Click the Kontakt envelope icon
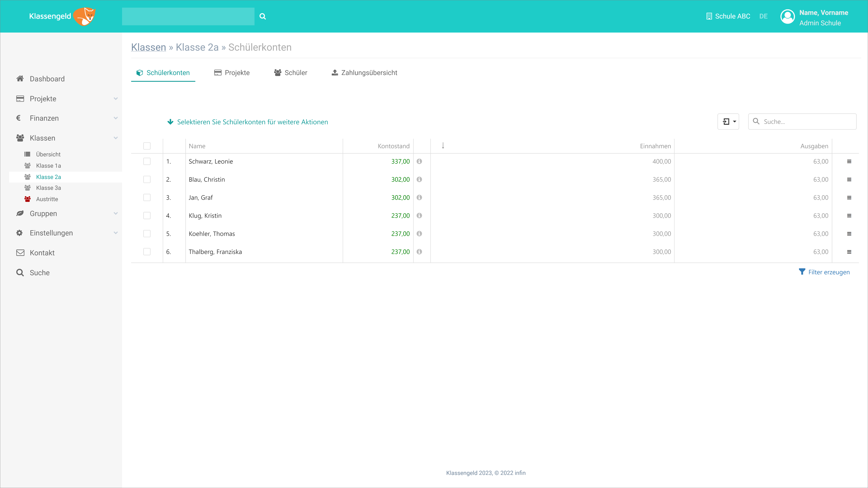The image size is (868, 488). [x=20, y=253]
